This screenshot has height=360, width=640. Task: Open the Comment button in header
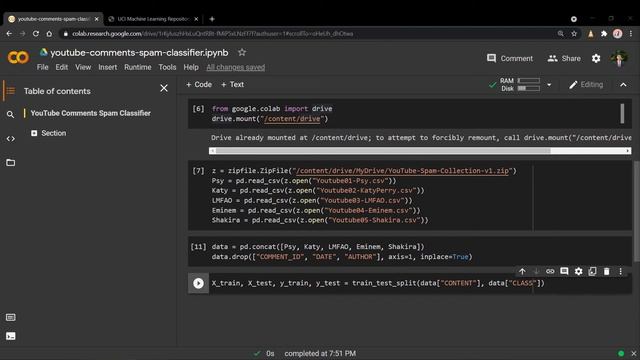pyautogui.click(x=510, y=58)
